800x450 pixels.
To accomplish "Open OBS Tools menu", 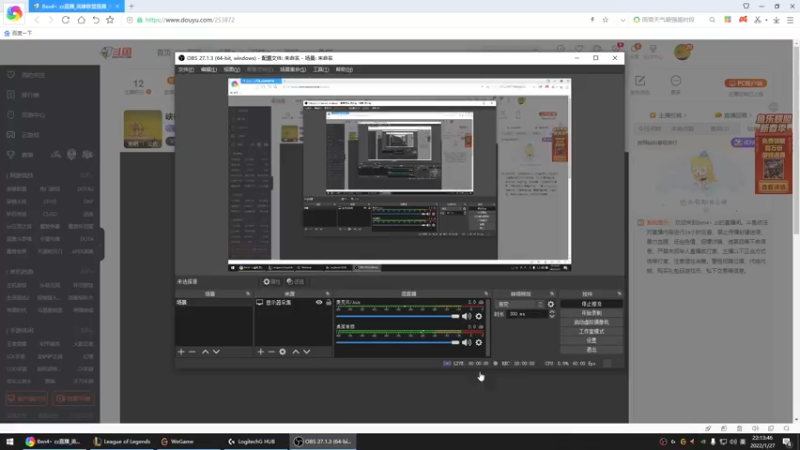I will tap(321, 69).
